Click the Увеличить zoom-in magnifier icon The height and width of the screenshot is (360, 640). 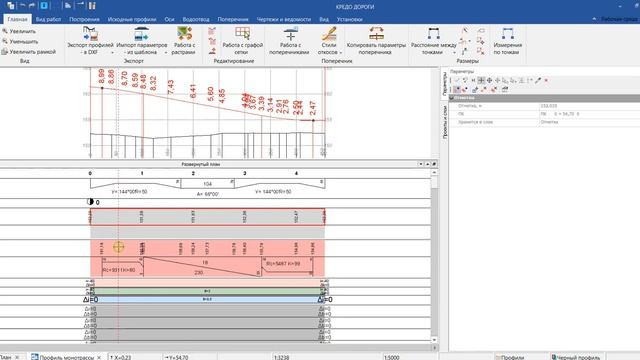[4, 31]
